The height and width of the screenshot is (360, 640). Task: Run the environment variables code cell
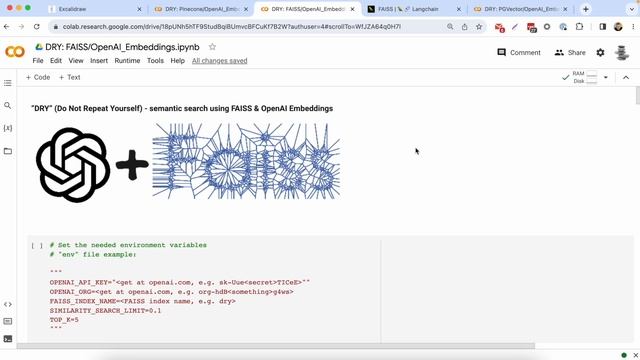(37, 245)
